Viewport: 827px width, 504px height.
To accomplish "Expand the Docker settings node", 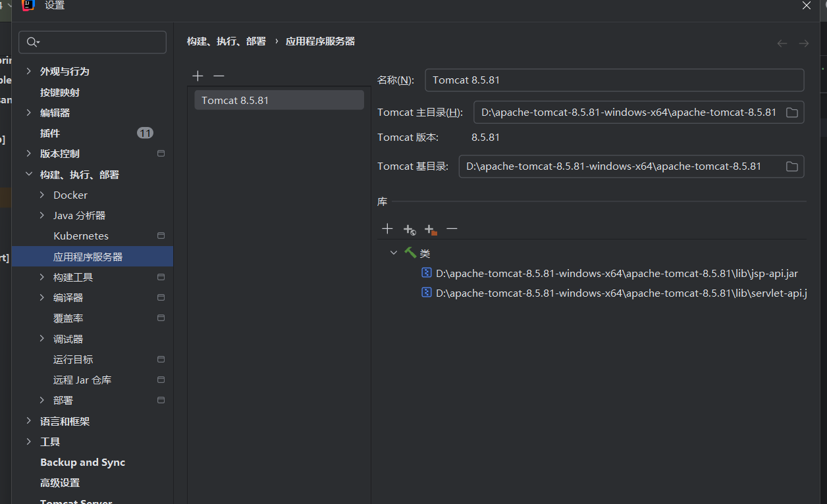I will (42, 195).
